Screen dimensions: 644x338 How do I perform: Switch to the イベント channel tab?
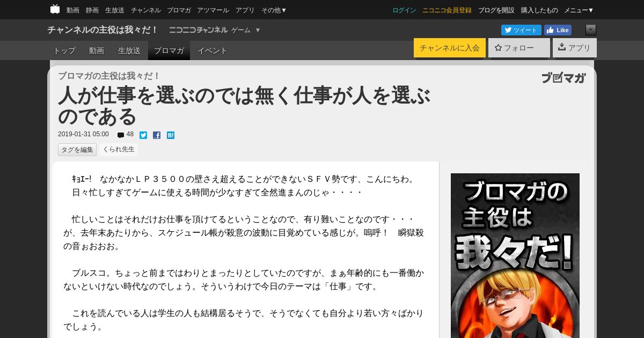(213, 50)
